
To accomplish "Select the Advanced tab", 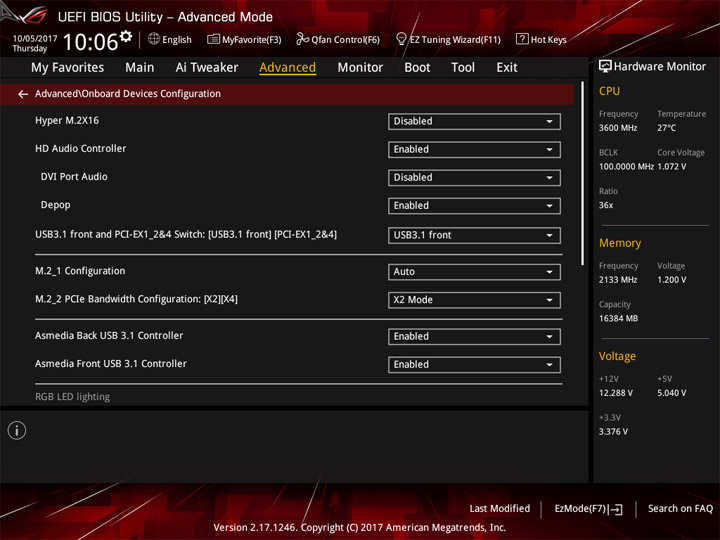I will tap(287, 68).
